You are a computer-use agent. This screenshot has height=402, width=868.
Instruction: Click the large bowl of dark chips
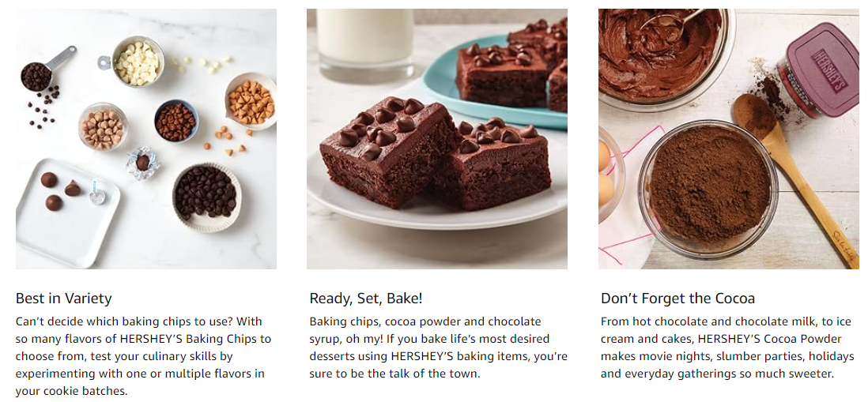pyautogui.click(x=206, y=197)
